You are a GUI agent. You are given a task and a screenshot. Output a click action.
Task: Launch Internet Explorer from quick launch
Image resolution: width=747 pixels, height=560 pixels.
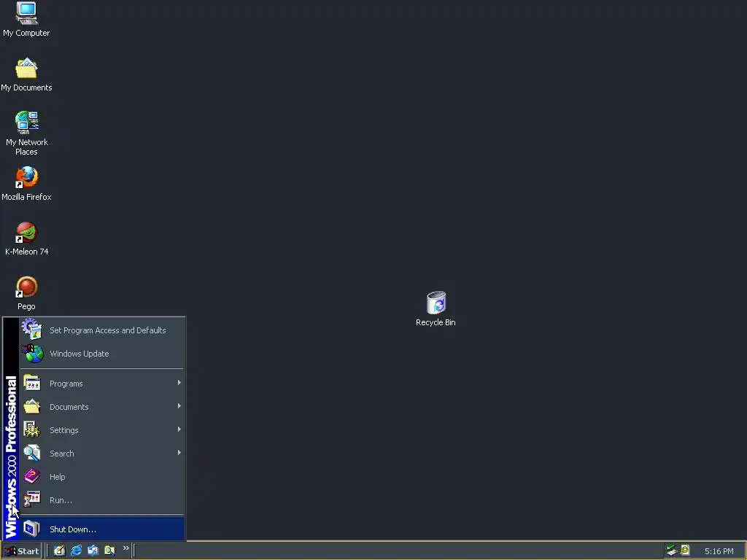click(x=76, y=551)
